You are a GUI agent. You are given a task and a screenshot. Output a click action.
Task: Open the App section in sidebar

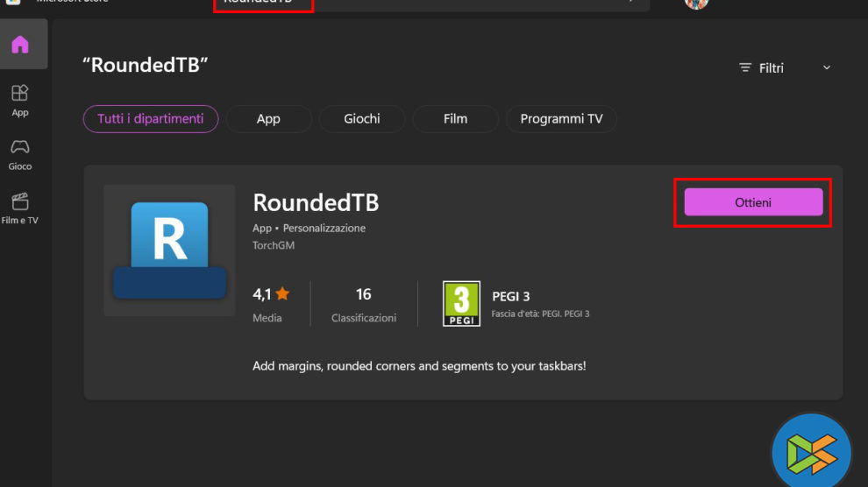click(x=20, y=99)
